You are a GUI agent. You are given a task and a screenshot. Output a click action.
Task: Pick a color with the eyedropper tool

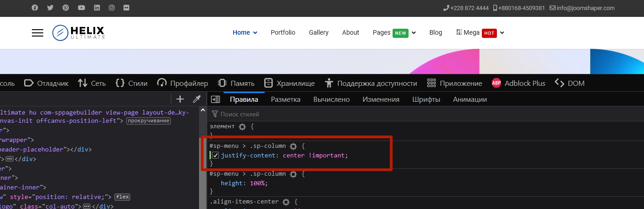[x=196, y=99]
